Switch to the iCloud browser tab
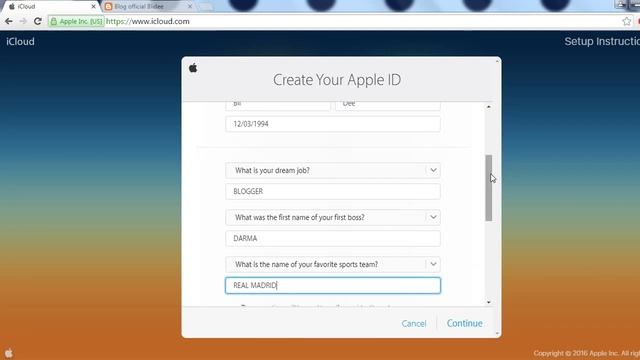The width and height of the screenshot is (640, 360). pyautogui.click(x=52, y=7)
